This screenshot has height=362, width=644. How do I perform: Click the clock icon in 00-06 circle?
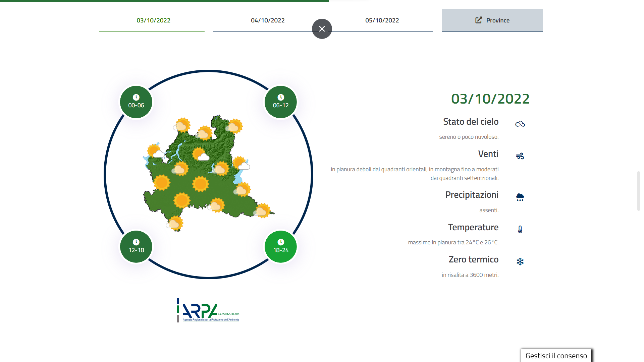click(x=136, y=97)
